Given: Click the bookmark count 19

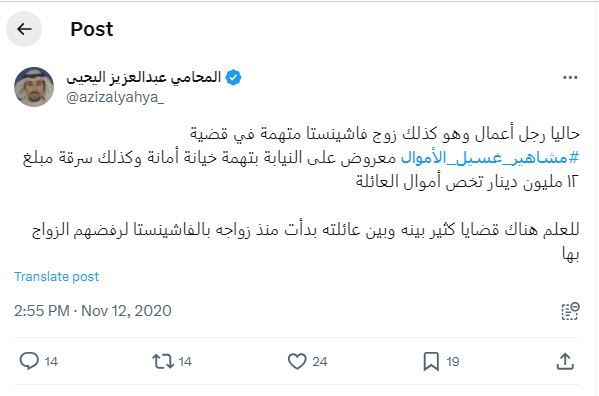Looking at the screenshot, I should click(453, 361).
